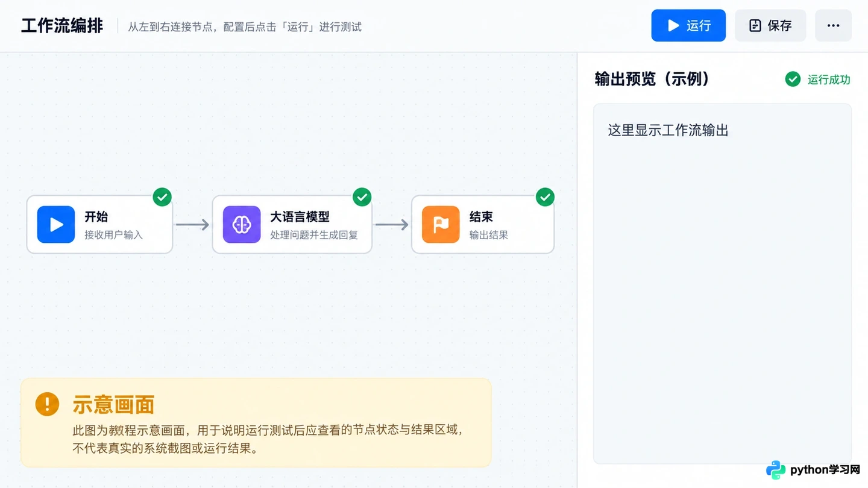Click the blue 运行 run button

tap(688, 25)
